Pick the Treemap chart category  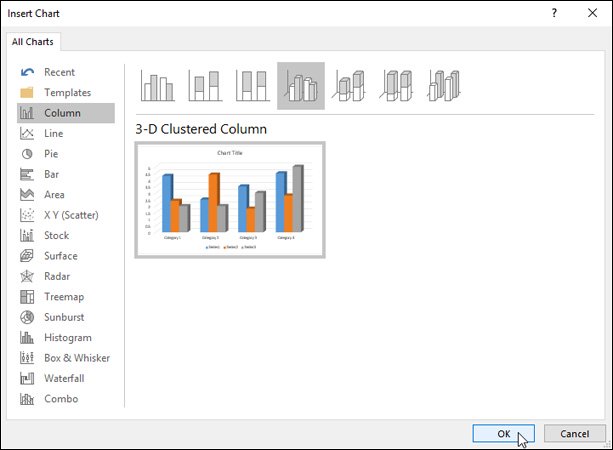pyautogui.click(x=64, y=297)
